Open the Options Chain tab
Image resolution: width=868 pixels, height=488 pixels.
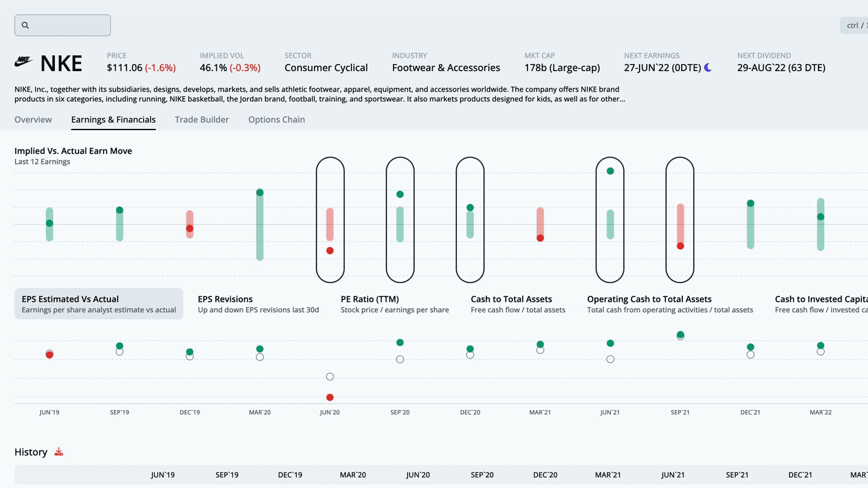coord(277,119)
